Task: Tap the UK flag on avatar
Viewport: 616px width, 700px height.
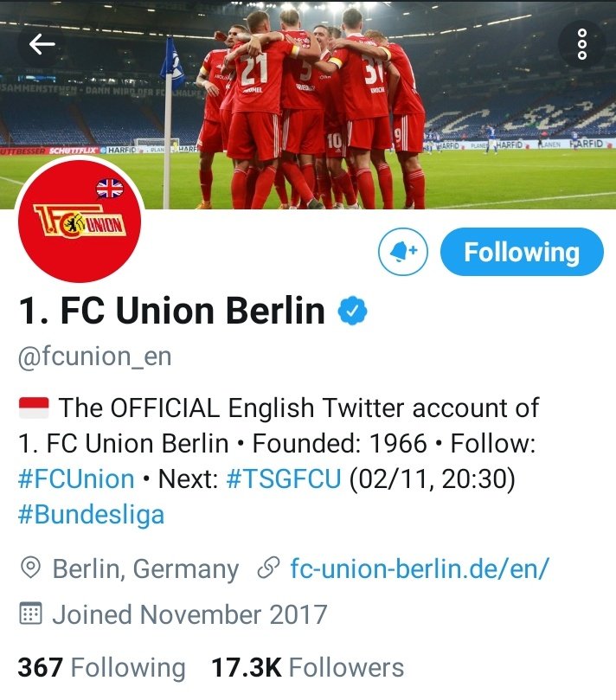Action: [x=110, y=189]
